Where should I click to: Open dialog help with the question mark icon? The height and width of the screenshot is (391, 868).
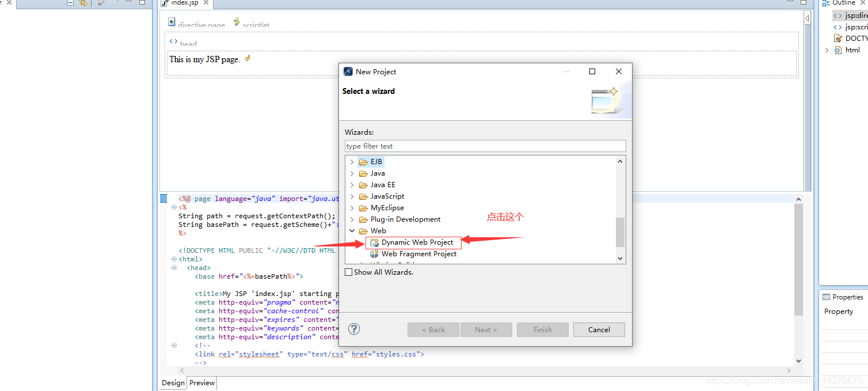(x=355, y=329)
